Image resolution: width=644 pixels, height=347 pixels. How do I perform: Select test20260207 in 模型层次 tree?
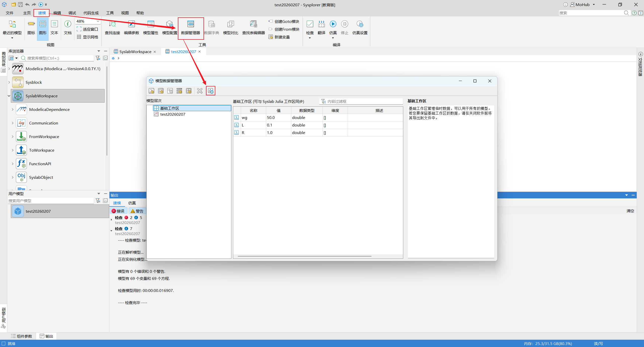coord(173,114)
